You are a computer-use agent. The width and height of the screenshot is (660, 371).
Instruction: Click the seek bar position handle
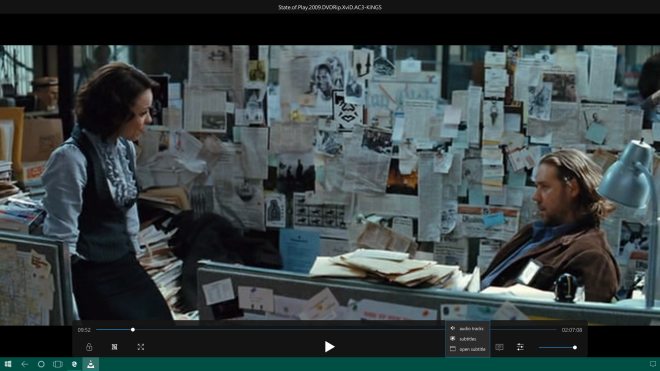tap(133, 330)
